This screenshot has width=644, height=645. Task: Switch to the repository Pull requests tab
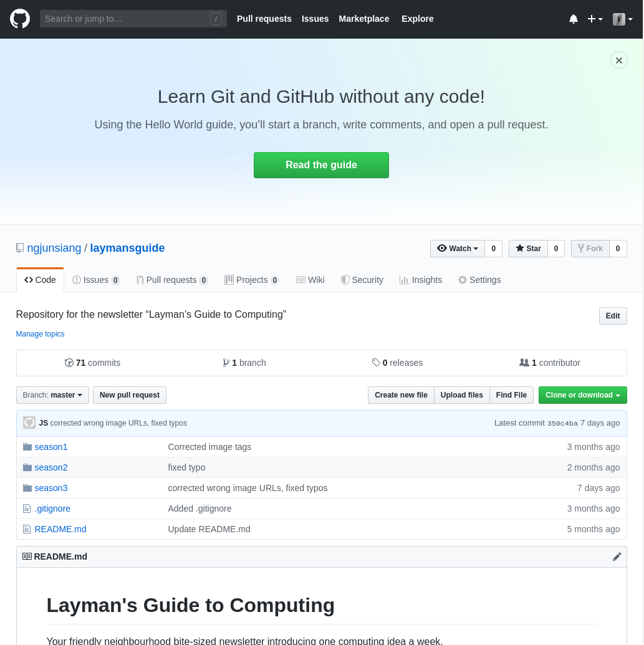click(x=171, y=280)
